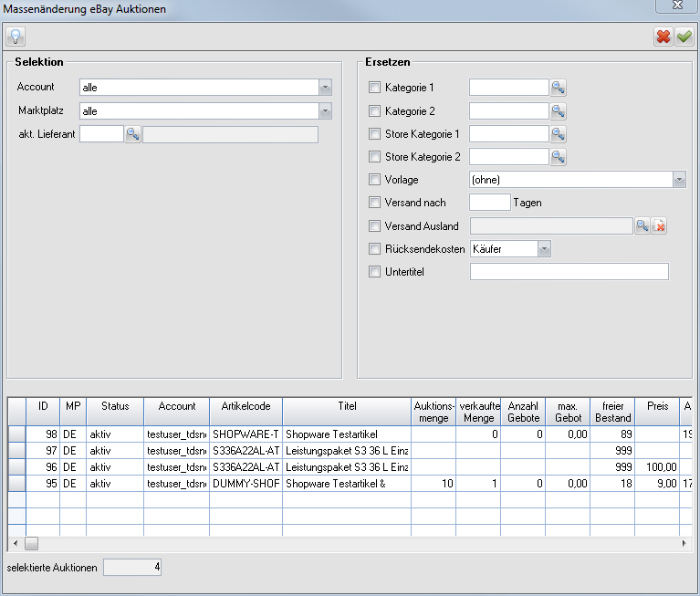This screenshot has width=700, height=596.
Task: Open supplier search next to akt. Lieferant
Action: click(133, 134)
